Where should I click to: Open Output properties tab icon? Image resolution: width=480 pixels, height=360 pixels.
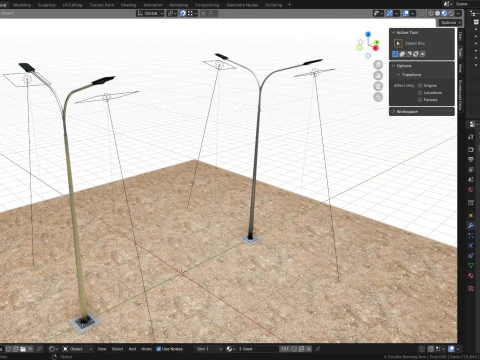pos(471,160)
